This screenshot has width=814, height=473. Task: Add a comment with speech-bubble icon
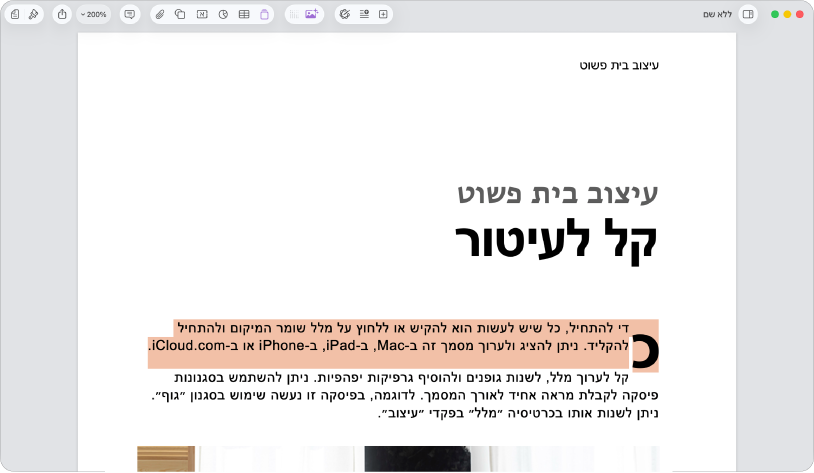coord(130,14)
